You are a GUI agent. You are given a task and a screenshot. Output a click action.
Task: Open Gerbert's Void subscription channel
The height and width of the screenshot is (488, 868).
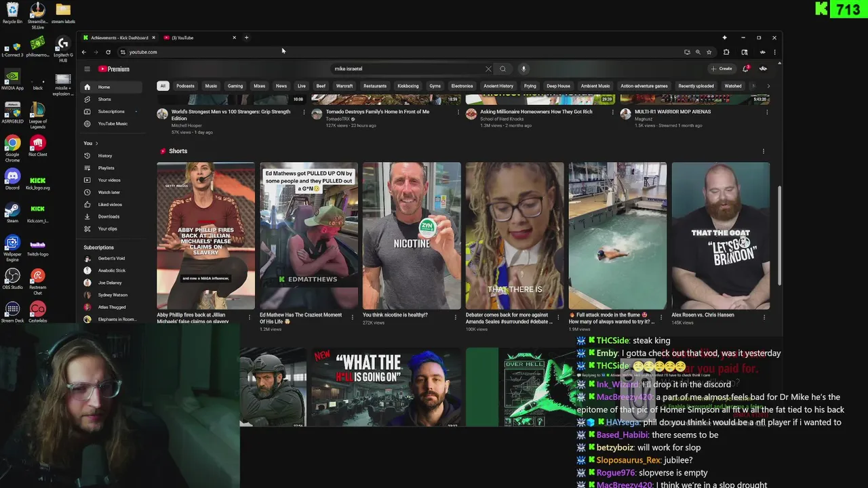coord(111,258)
